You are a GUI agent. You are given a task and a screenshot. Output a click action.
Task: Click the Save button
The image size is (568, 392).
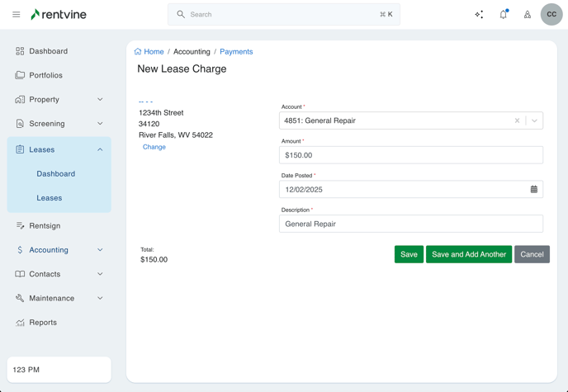[x=409, y=254]
